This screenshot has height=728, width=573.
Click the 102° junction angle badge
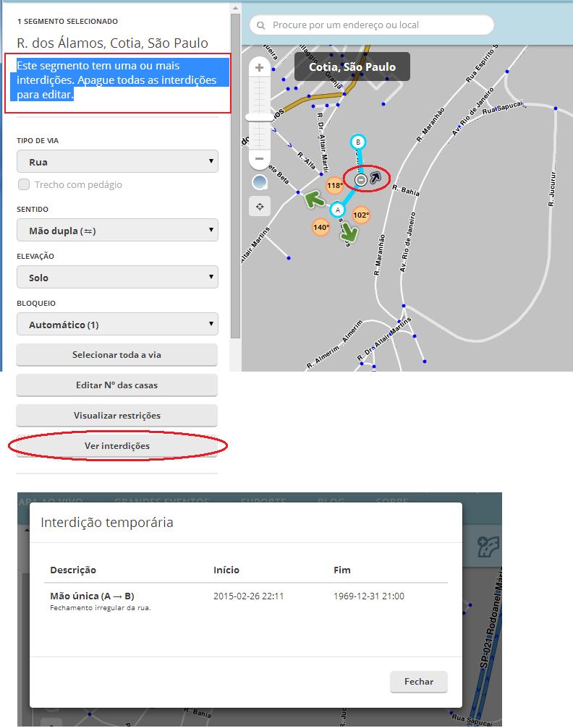[x=361, y=215]
